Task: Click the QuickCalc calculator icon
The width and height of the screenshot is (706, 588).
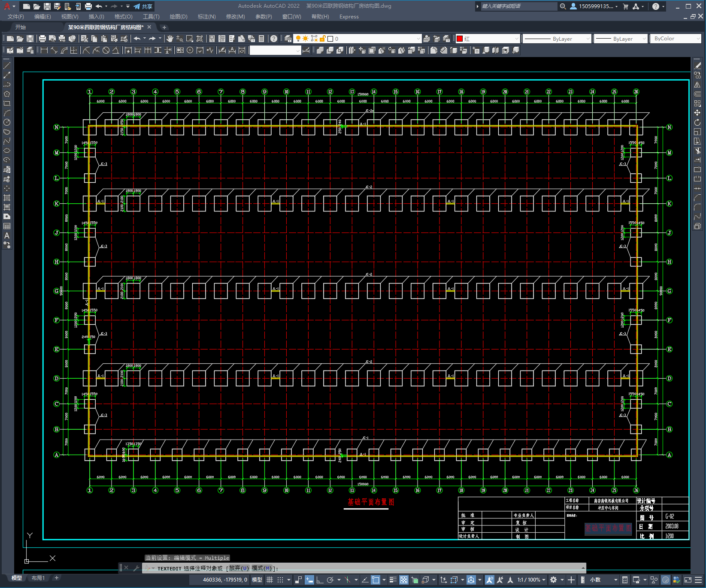Action: point(261,39)
